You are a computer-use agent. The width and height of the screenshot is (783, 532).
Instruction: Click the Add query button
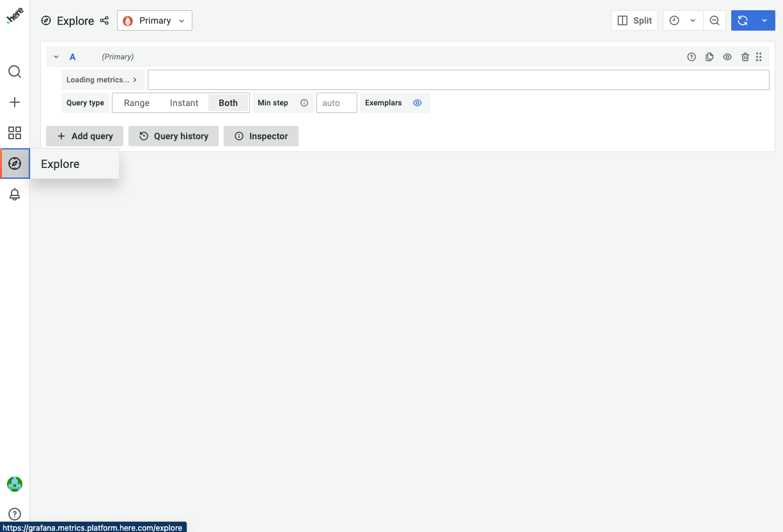tap(84, 136)
